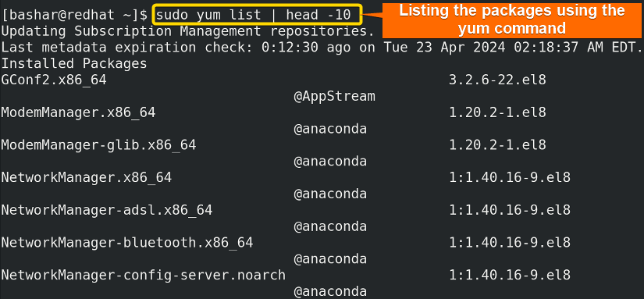Click package name "NetworkManager.x86_64"

click(x=86, y=178)
